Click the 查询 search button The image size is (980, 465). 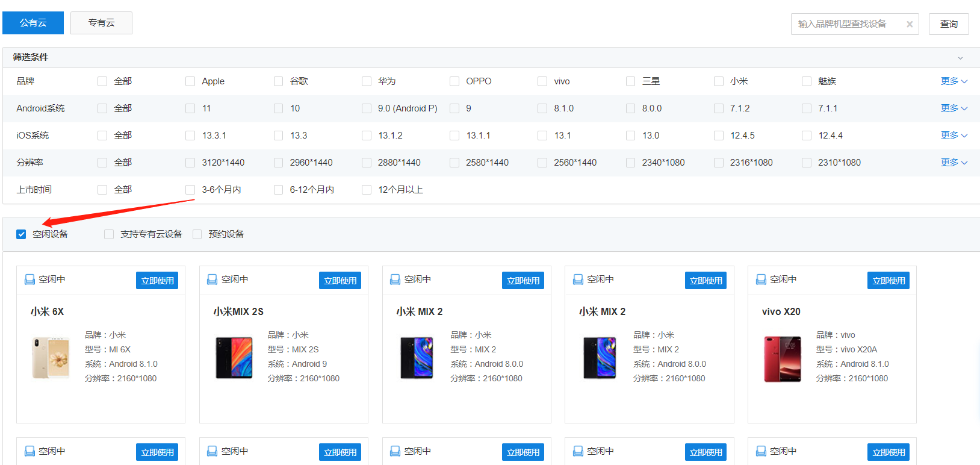[x=949, y=24]
